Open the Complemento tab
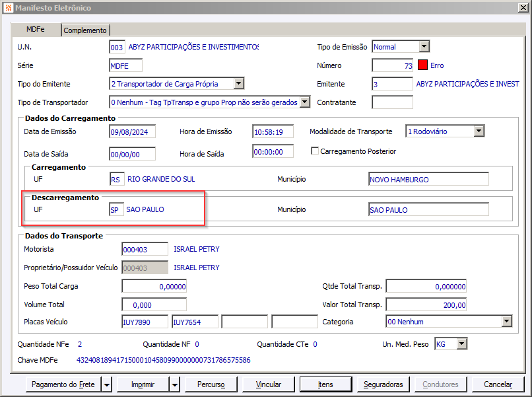Screen dimensions: 532x397 (x=85, y=30)
